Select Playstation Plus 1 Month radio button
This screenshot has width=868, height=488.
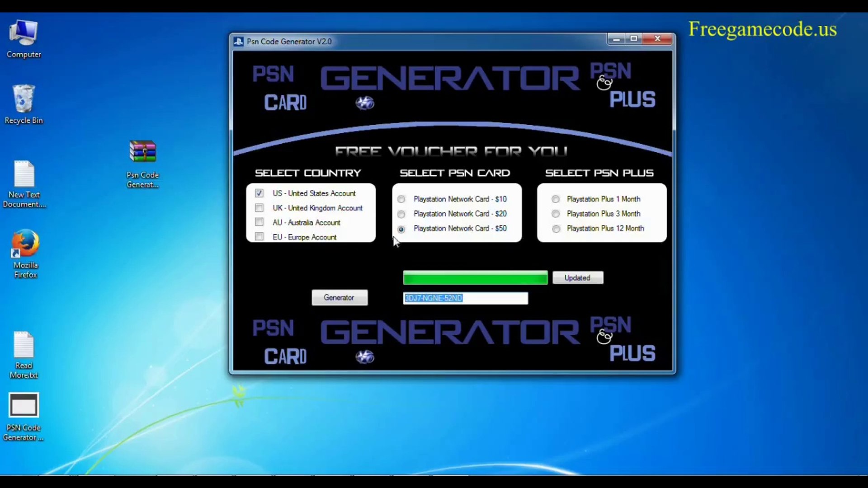tap(554, 199)
